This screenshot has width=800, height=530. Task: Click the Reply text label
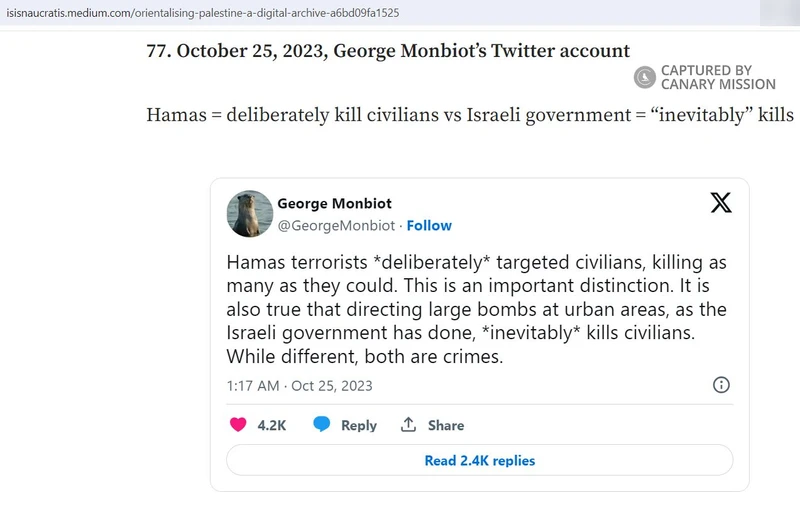[358, 425]
